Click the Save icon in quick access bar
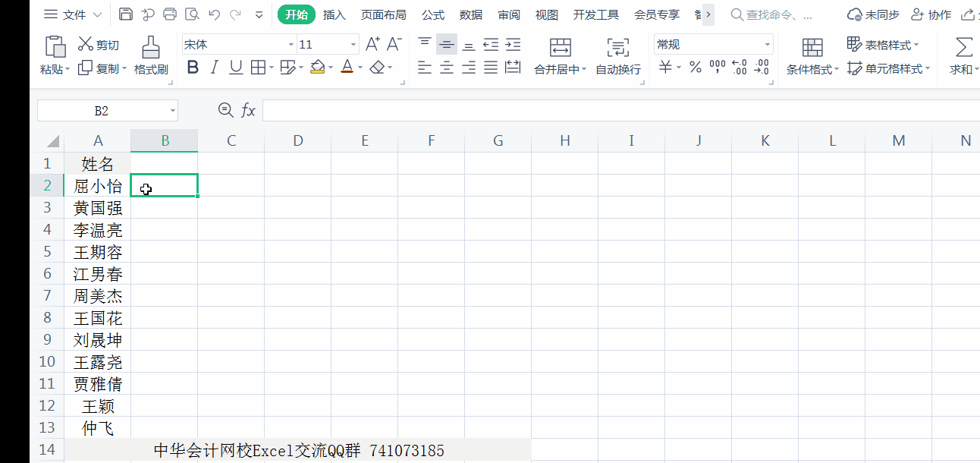Viewport: 980px width, 463px height. (x=126, y=14)
